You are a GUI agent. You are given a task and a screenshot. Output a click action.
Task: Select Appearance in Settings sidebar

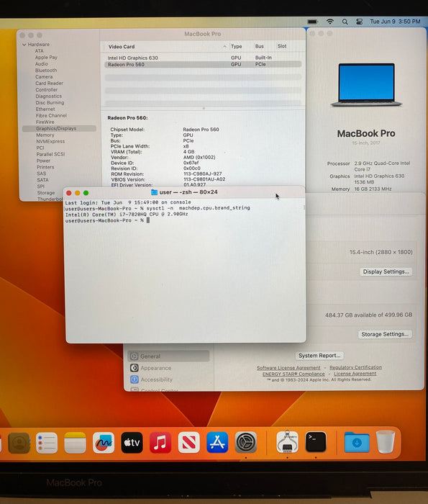155,368
